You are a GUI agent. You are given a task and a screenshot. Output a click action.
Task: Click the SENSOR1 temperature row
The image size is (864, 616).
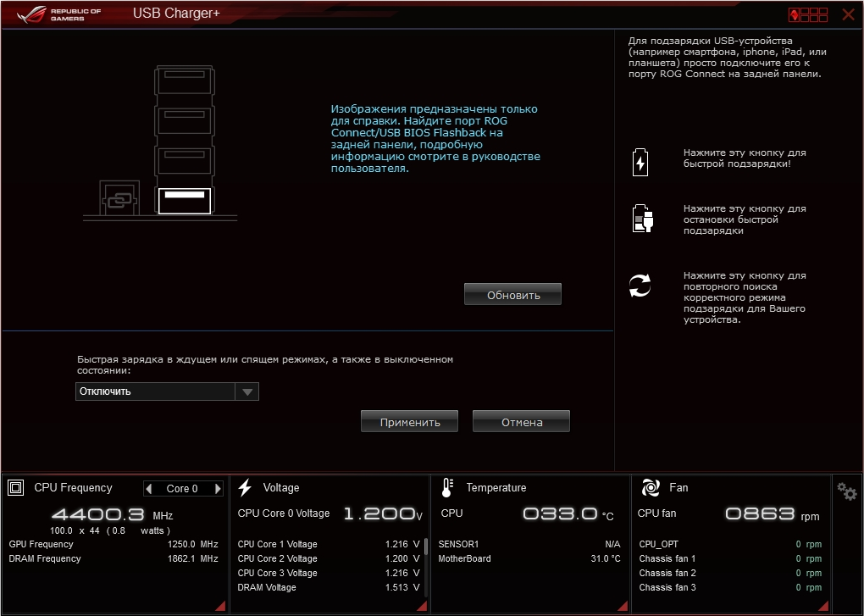click(529, 544)
